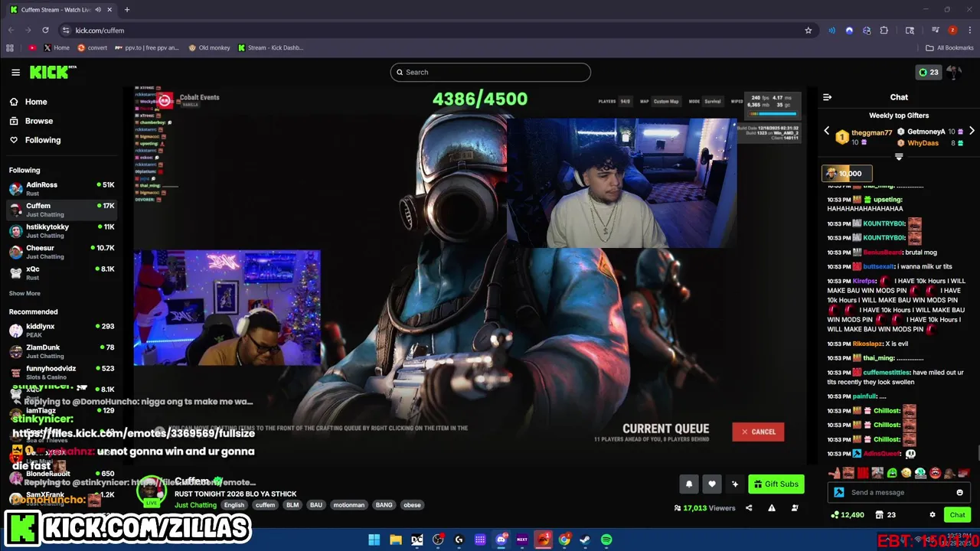Open Chrome three-dot menu

coord(969,30)
